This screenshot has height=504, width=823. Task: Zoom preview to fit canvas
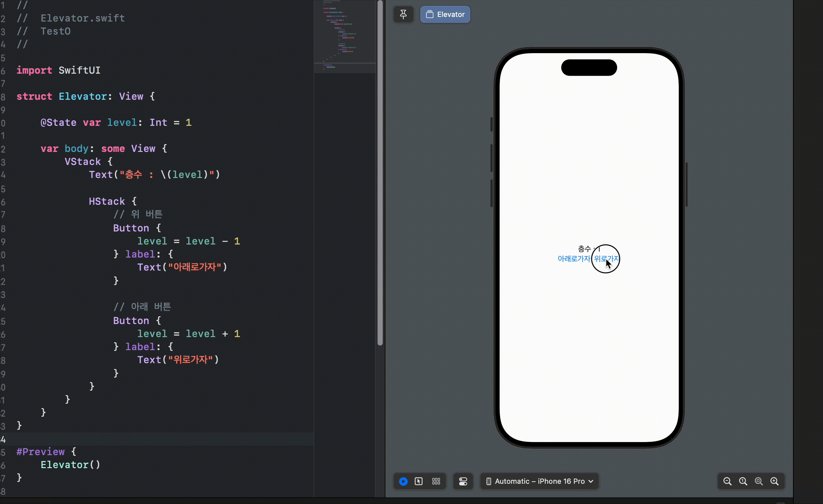tap(758, 481)
